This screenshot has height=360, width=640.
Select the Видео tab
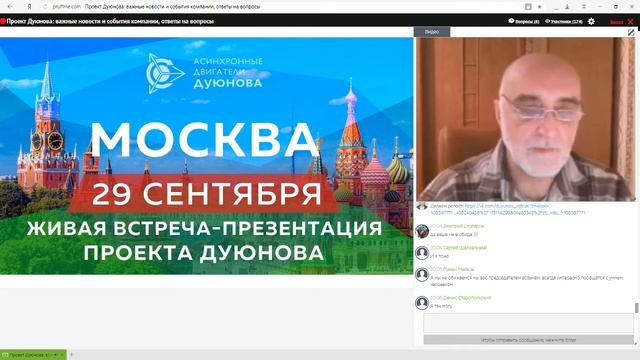(432, 32)
